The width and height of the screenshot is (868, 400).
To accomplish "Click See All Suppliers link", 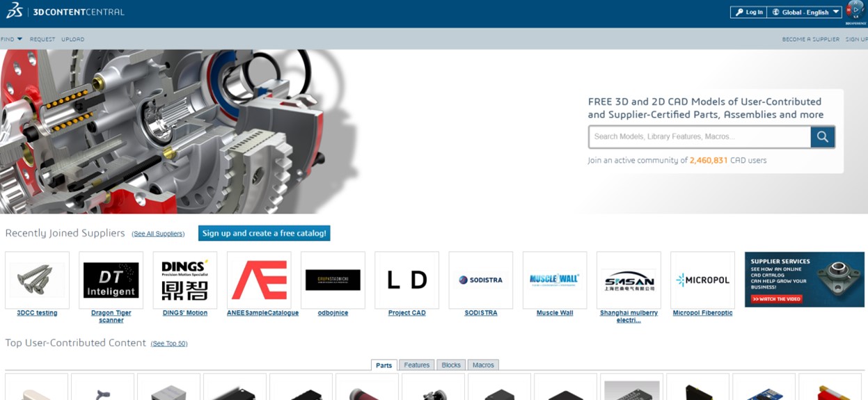I will 158,234.
